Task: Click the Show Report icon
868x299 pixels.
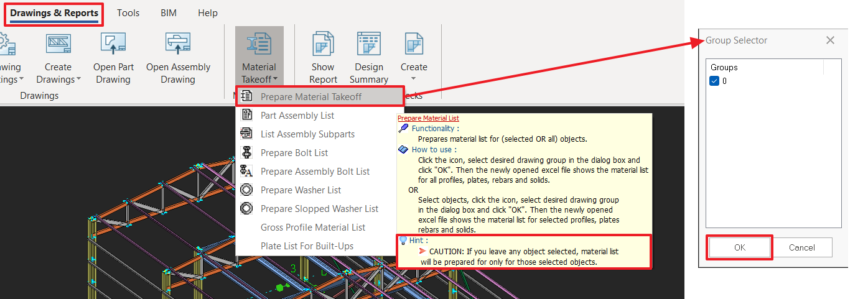Action: tap(323, 44)
